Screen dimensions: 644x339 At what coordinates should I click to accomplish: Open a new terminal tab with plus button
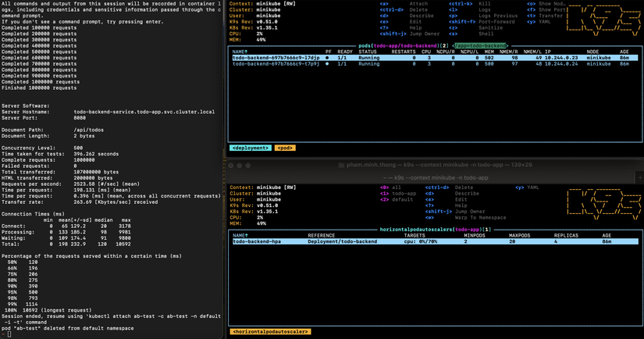tap(640, 177)
